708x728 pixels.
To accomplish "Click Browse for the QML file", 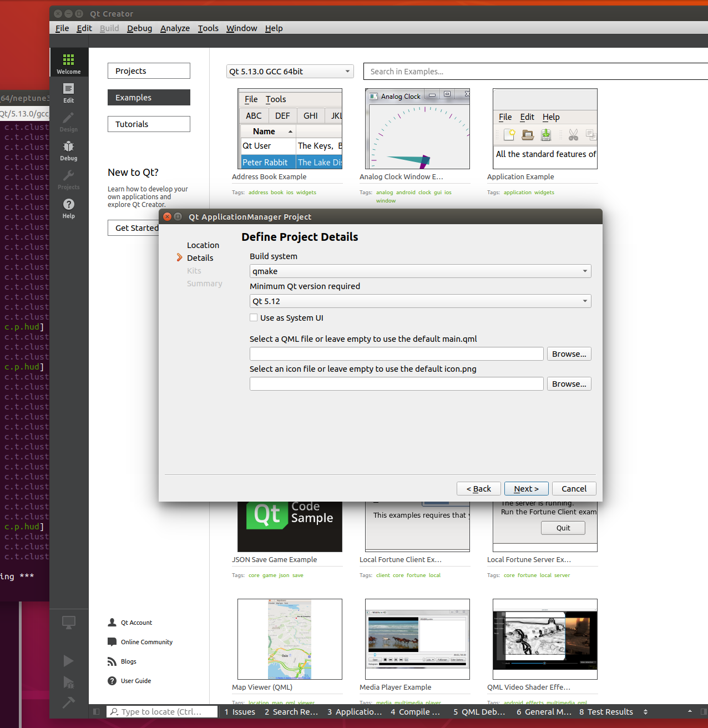I will (569, 354).
